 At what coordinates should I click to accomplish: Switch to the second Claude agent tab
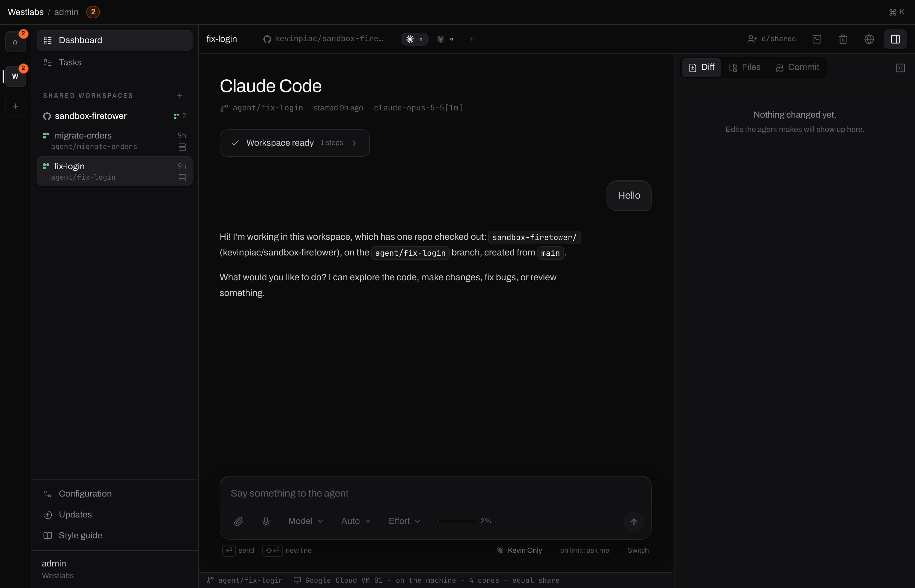[x=445, y=39]
